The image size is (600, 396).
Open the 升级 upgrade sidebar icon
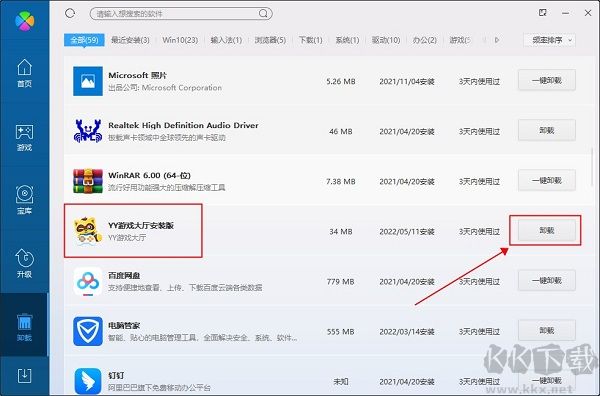pyautogui.click(x=24, y=263)
